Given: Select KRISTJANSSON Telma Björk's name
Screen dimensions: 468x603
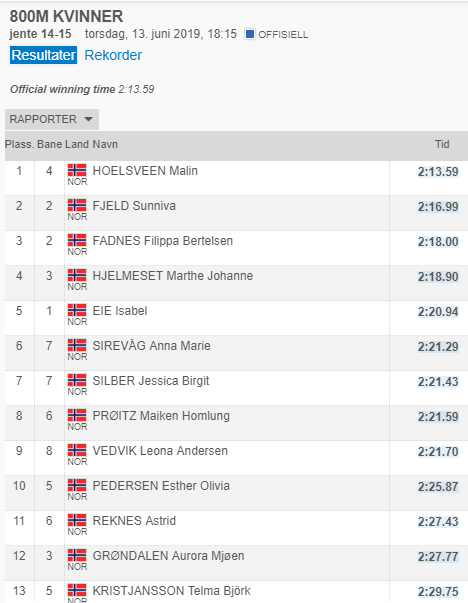Looking at the screenshot, I should tap(172, 590).
